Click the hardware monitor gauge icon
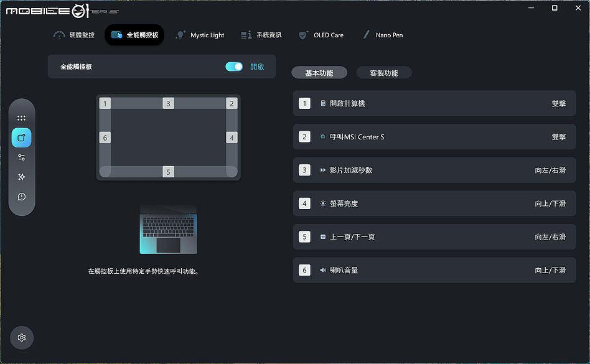The height and width of the screenshot is (364, 590). coord(59,35)
